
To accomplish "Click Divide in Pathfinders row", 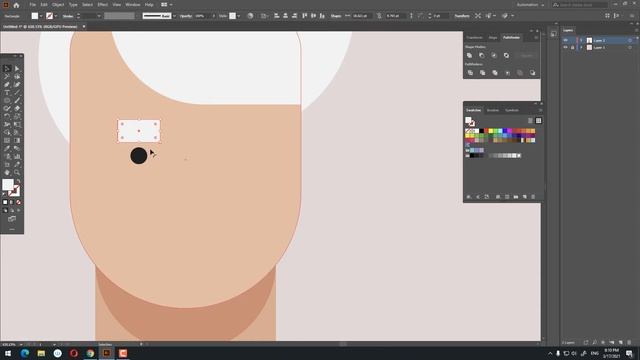I will tap(470, 73).
